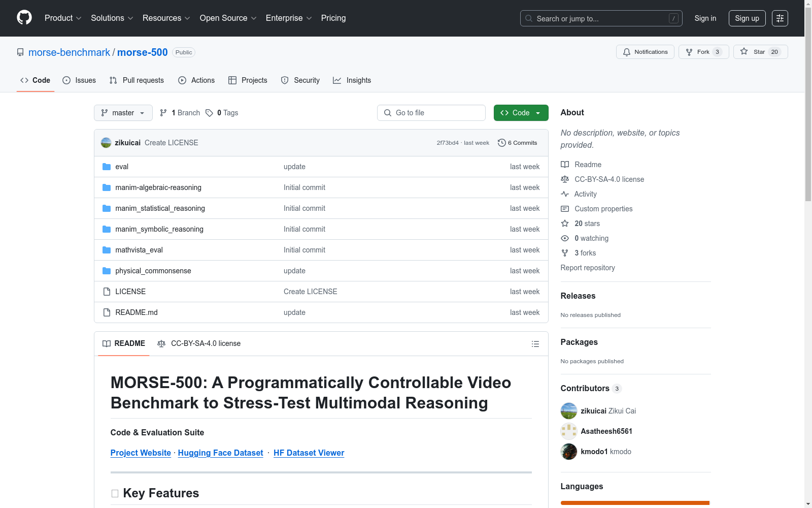Screen dimensions: 812x508
Task: Click the Search or jump to field
Action: [x=601, y=18]
